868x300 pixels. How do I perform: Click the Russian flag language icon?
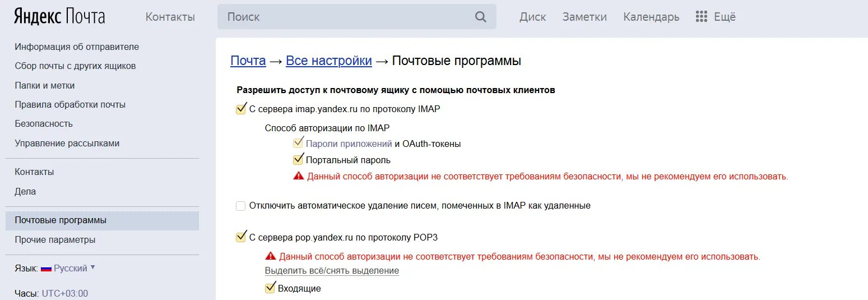[46, 269]
